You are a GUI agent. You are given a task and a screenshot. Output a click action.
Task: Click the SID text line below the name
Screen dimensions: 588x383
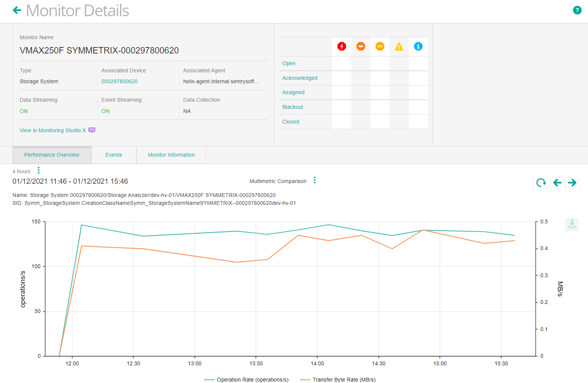tap(154, 203)
